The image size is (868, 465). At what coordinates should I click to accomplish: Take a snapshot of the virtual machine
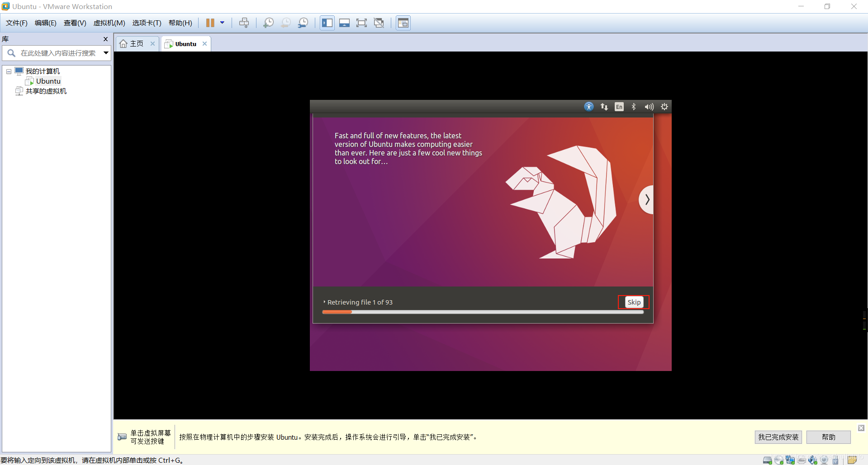[x=268, y=23]
